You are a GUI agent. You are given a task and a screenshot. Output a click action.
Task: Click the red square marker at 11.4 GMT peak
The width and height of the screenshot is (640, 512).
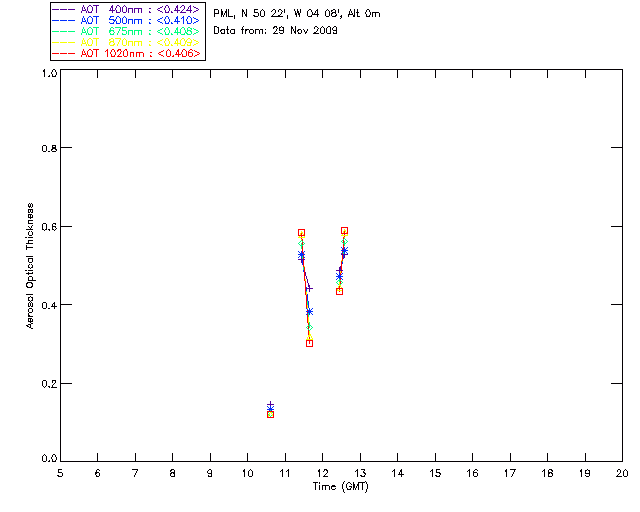point(301,233)
